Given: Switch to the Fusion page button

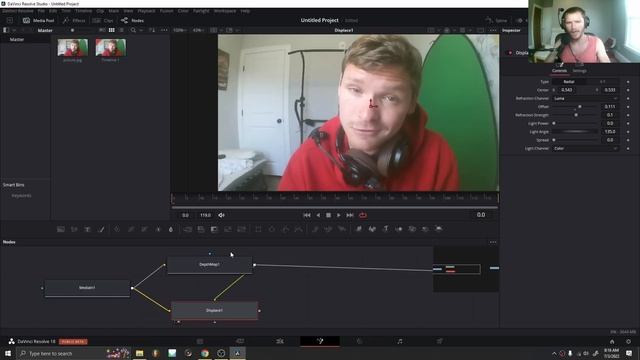Looking at the screenshot, I should [320, 341].
